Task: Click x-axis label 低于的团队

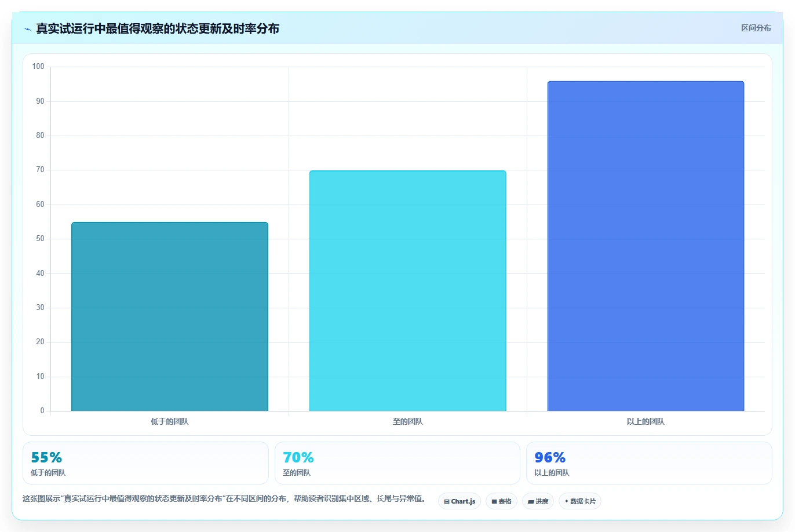Action: click(x=170, y=421)
